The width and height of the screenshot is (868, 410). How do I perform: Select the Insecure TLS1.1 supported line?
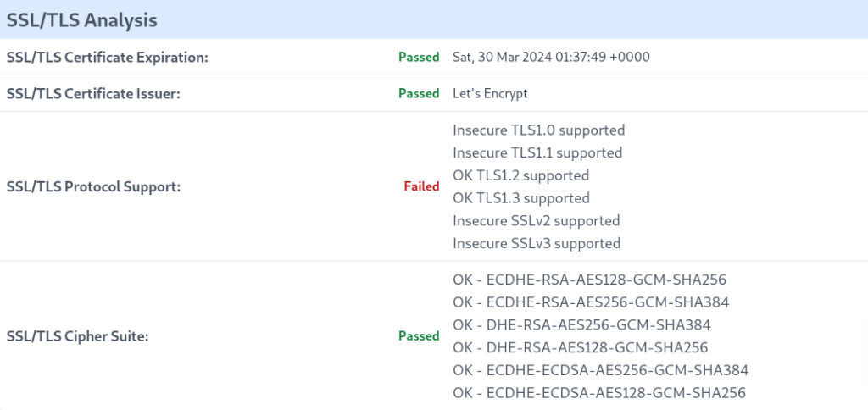pos(537,152)
